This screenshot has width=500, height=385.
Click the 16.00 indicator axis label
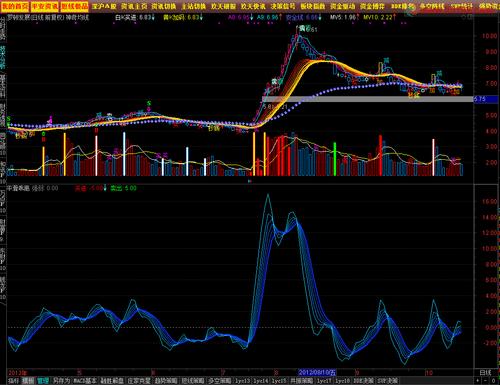click(489, 201)
